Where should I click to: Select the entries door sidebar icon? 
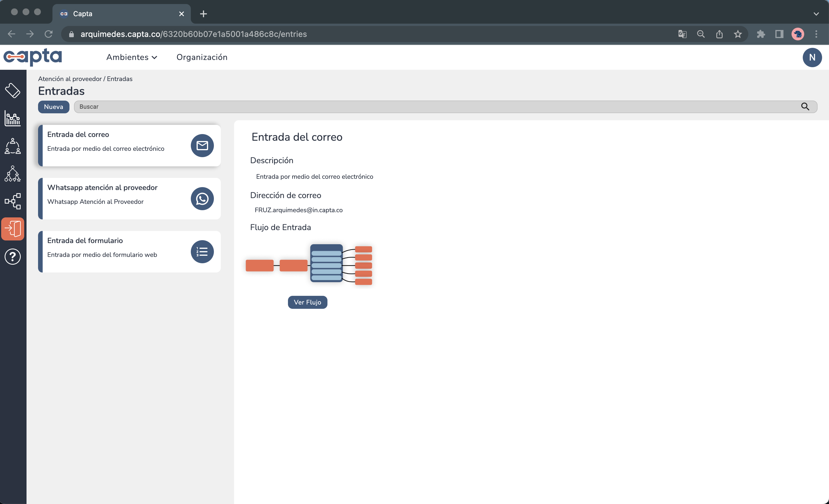click(13, 229)
